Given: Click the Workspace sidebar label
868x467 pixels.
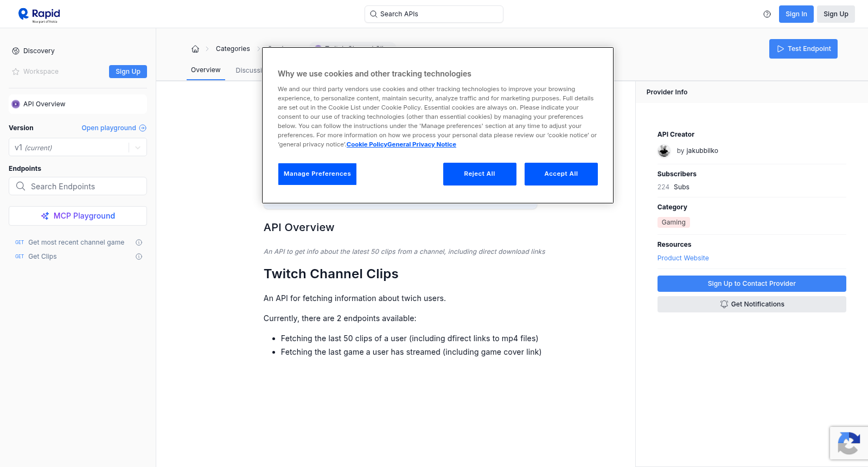Looking at the screenshot, I should [x=41, y=72].
